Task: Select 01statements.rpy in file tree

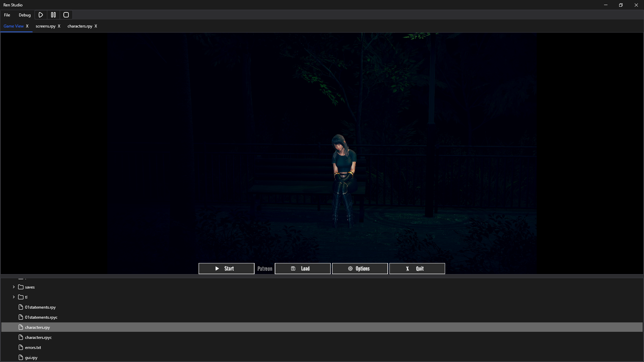Action: click(40, 307)
